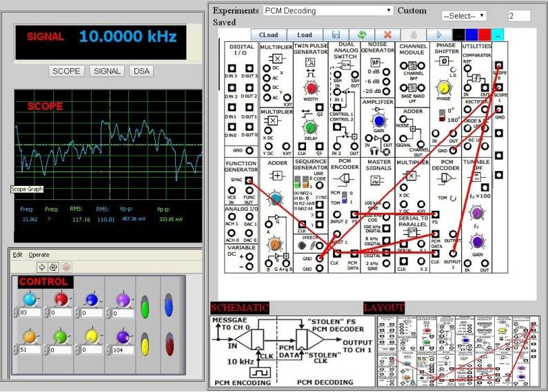Toggle the green oval control button
This screenshot has height=392, width=548.
pos(145,307)
